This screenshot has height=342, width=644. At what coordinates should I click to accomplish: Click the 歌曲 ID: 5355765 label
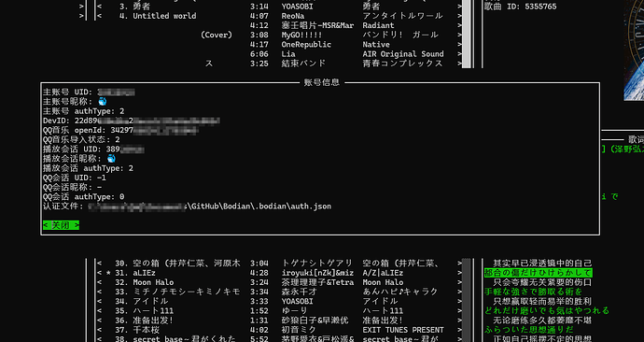pos(521,7)
